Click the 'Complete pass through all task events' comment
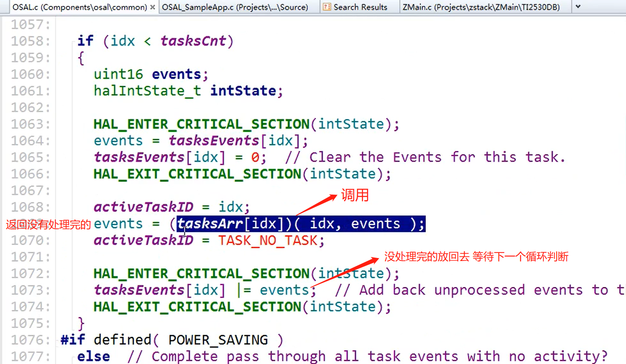Screen dimensions: 626x364 [367, 357]
